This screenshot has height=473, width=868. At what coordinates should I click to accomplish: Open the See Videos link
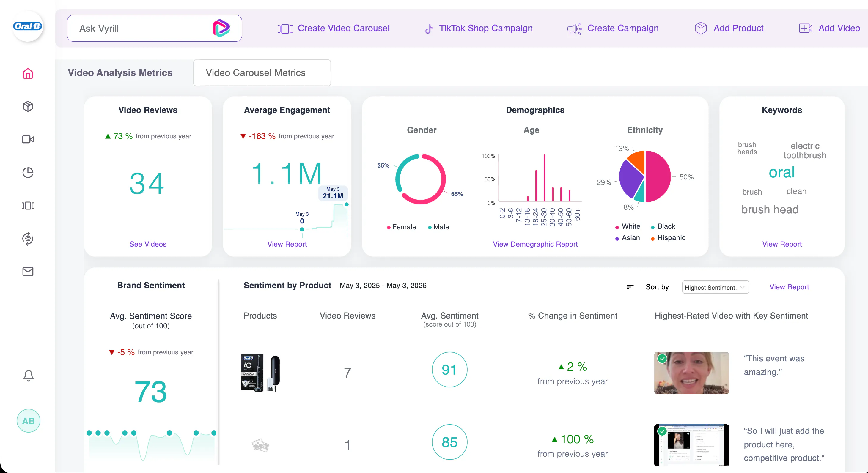click(147, 244)
